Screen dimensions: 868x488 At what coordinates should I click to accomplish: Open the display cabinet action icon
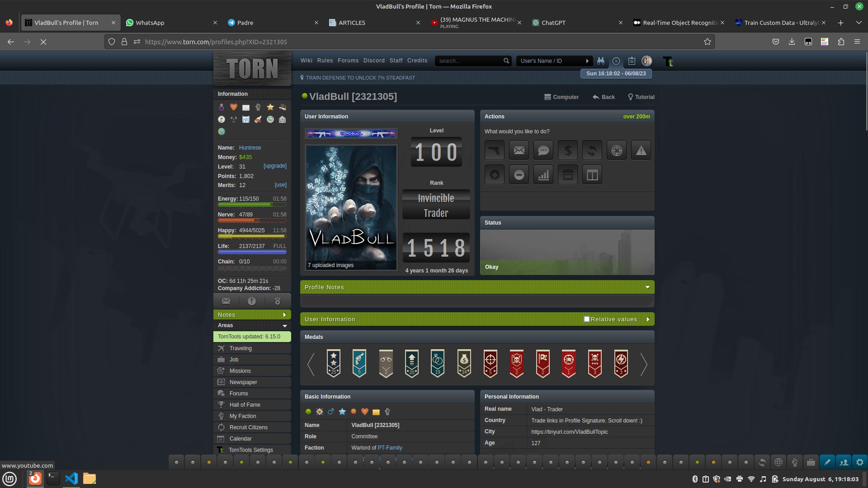point(592,175)
